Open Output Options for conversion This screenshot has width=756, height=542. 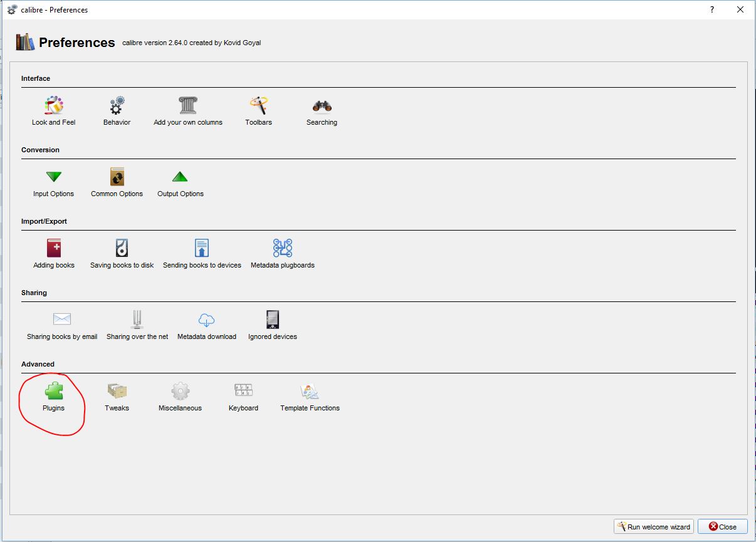(181, 183)
